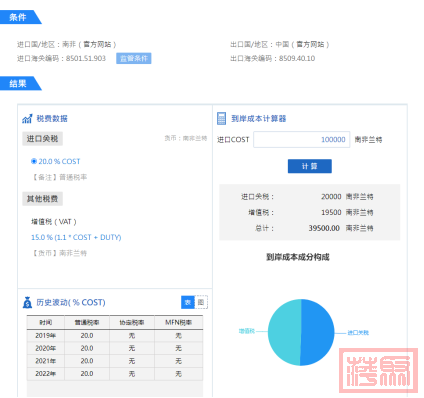Image resolution: width=424 pixels, height=398 pixels.
Task: Click the 20.0 value in 2022年 row
Action: click(87, 374)
